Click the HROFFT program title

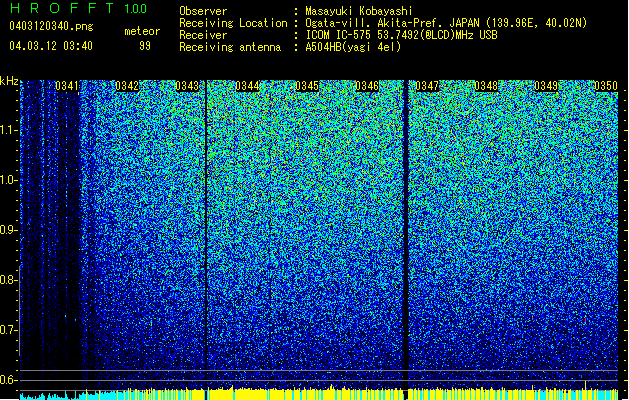(61, 8)
